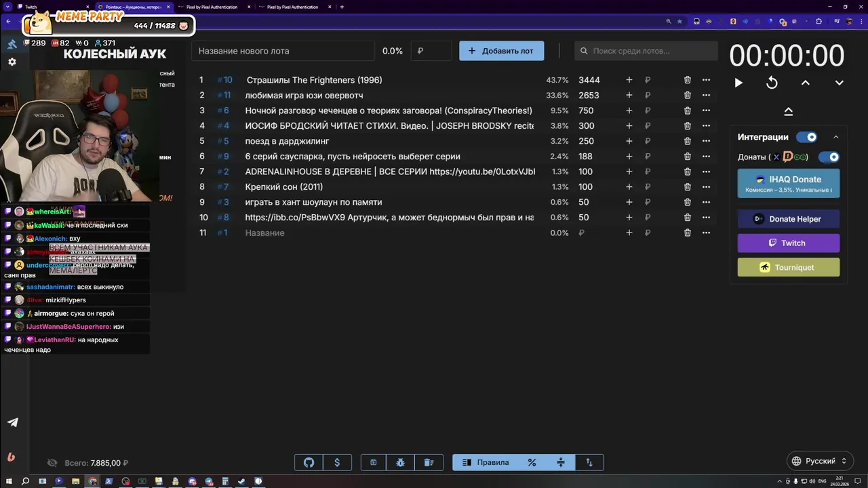Click the Поиск среди лотов search field
The image size is (868, 488).
point(646,51)
